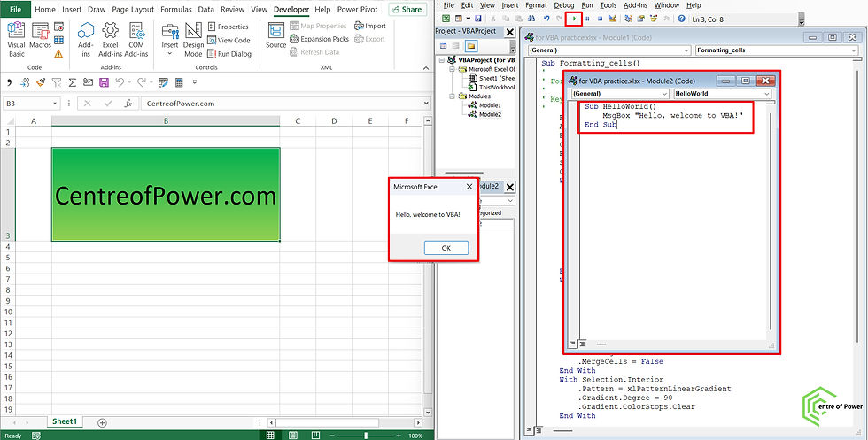Open the Debug menu in VBA editor
This screenshot has height=440, width=868.
point(564,5)
